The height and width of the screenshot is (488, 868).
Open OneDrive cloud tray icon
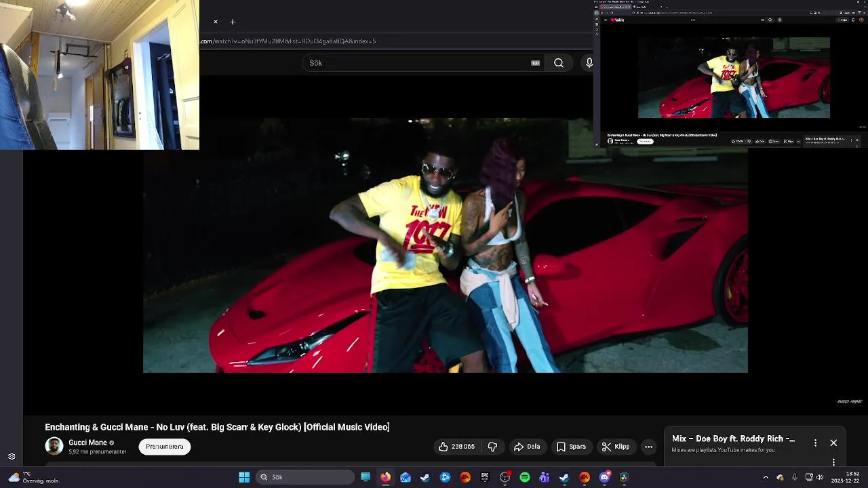[780, 477]
